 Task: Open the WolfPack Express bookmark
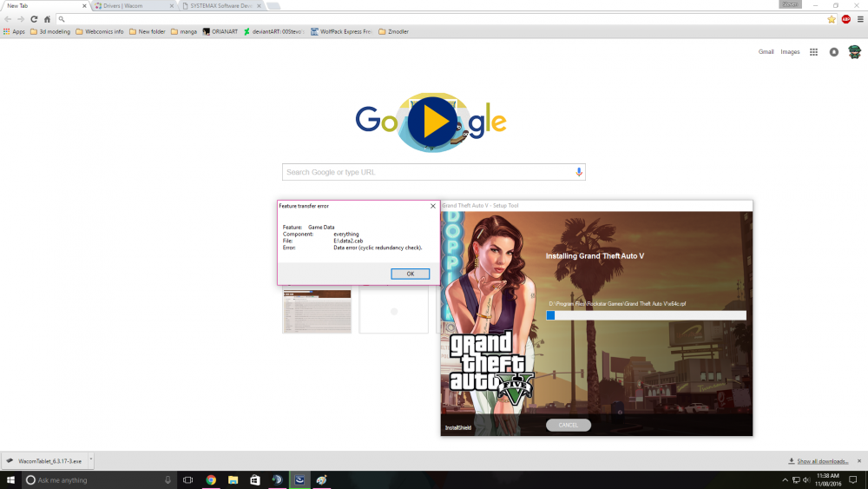341,31
